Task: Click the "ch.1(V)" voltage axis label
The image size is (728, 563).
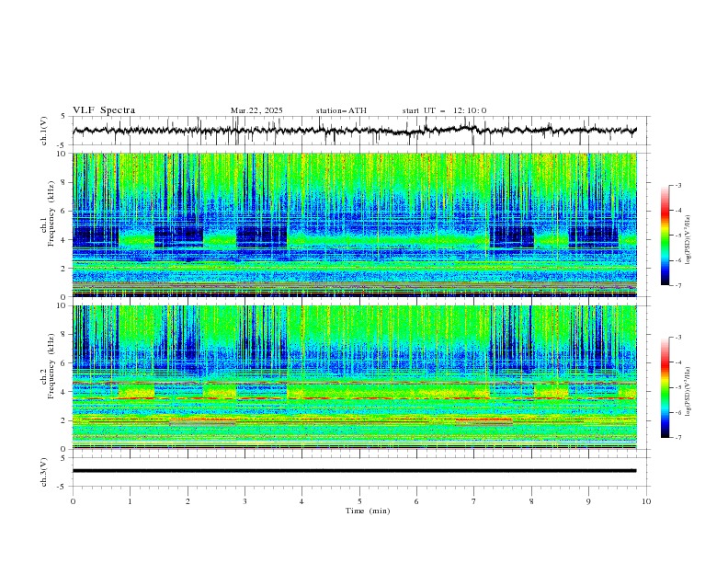Action: pos(44,131)
